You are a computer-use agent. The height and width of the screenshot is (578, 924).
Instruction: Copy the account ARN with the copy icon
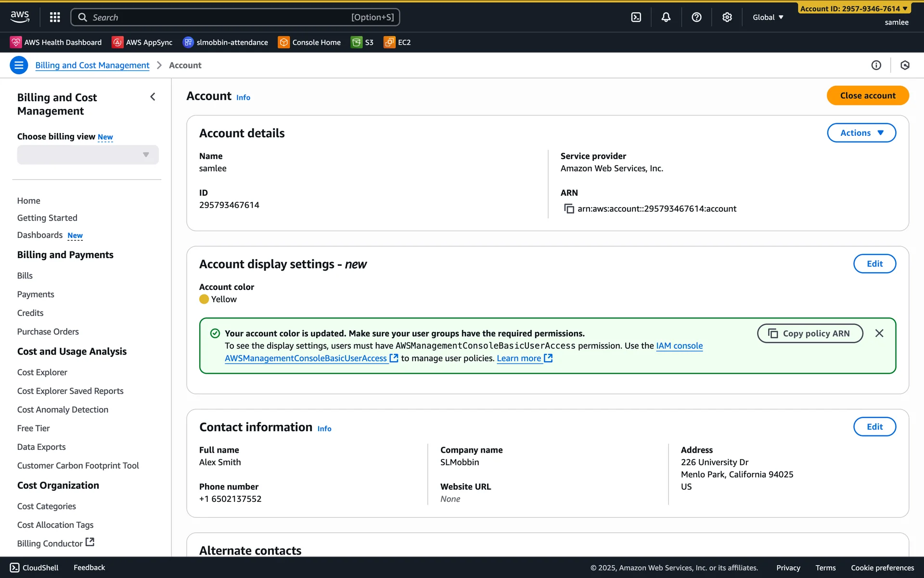[x=569, y=209]
